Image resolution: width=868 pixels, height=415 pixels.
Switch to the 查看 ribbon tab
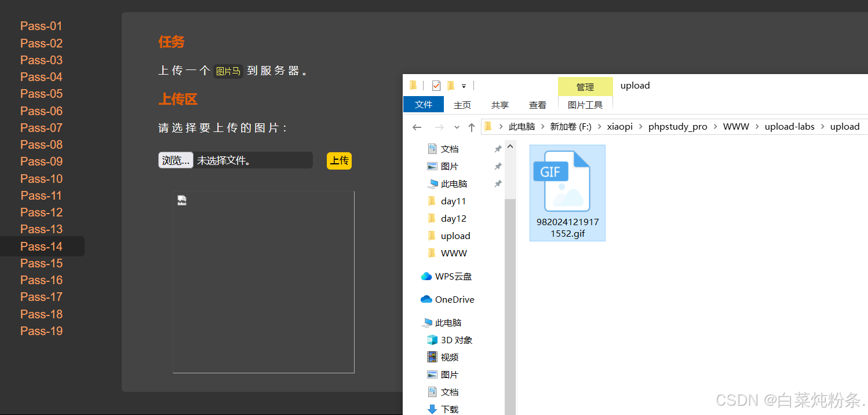coord(538,105)
